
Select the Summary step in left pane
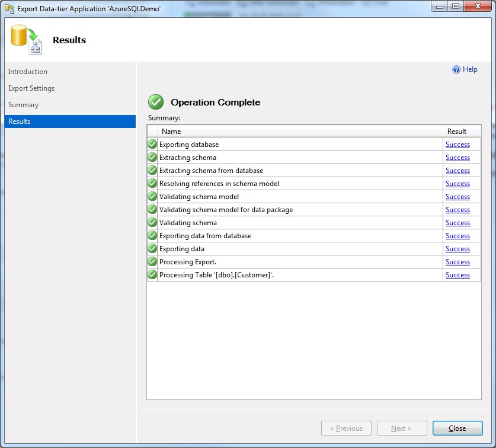point(23,105)
